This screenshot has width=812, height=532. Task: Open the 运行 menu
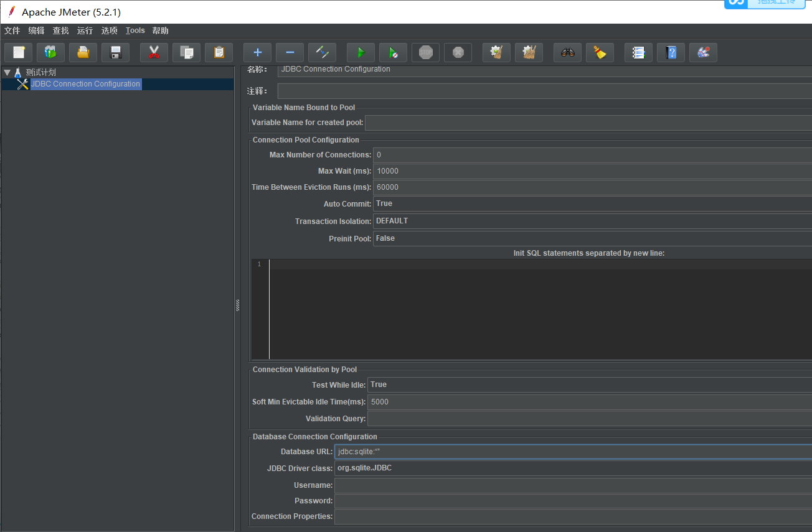(85, 30)
